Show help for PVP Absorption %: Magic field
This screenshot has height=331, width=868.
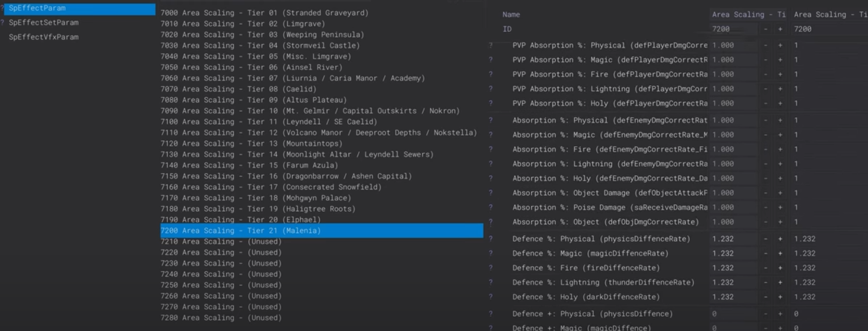coord(491,60)
